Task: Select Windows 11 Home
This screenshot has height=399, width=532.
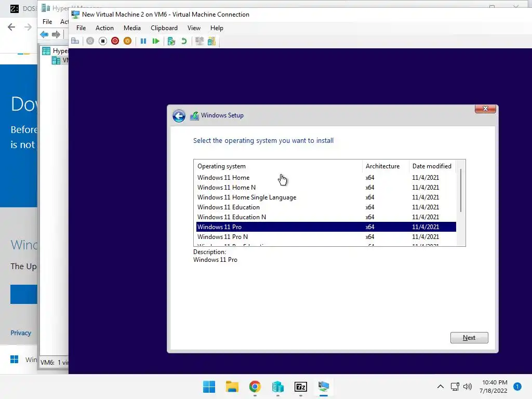Action: pyautogui.click(x=326, y=178)
